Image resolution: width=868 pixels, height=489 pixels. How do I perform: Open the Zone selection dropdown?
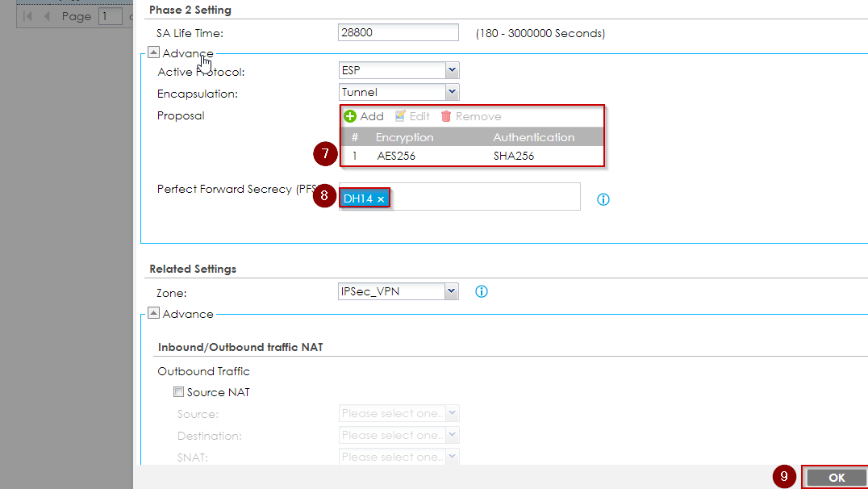point(450,291)
